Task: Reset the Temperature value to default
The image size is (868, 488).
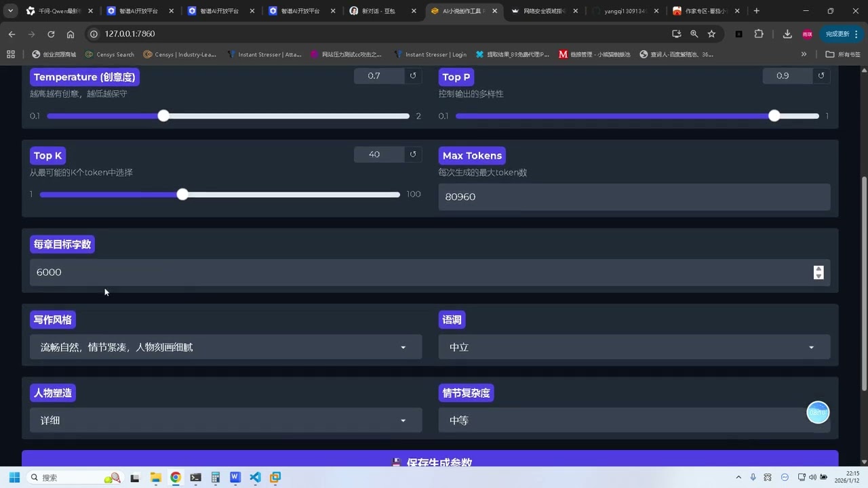Action: pos(413,76)
